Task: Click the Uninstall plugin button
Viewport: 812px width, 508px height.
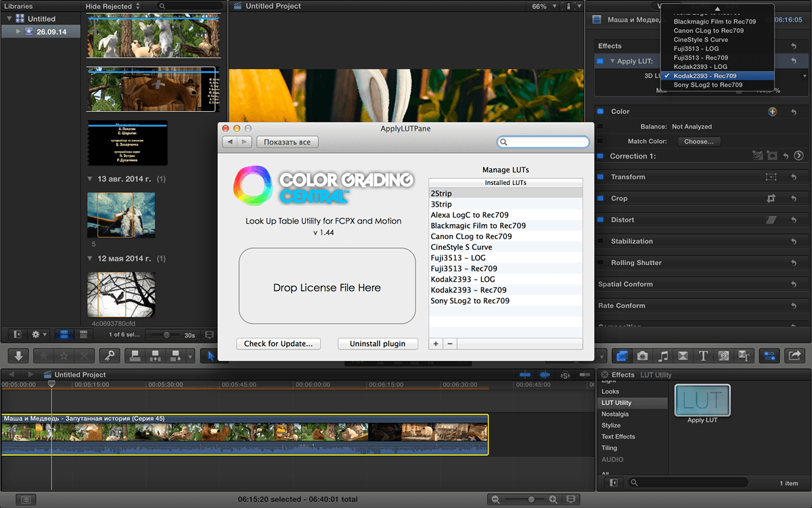Action: [378, 343]
